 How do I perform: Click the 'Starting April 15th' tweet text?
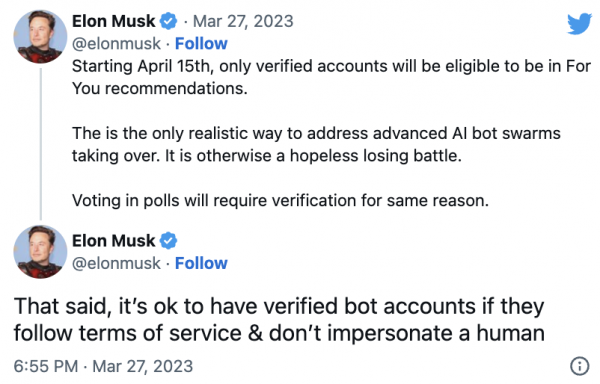click(331, 77)
